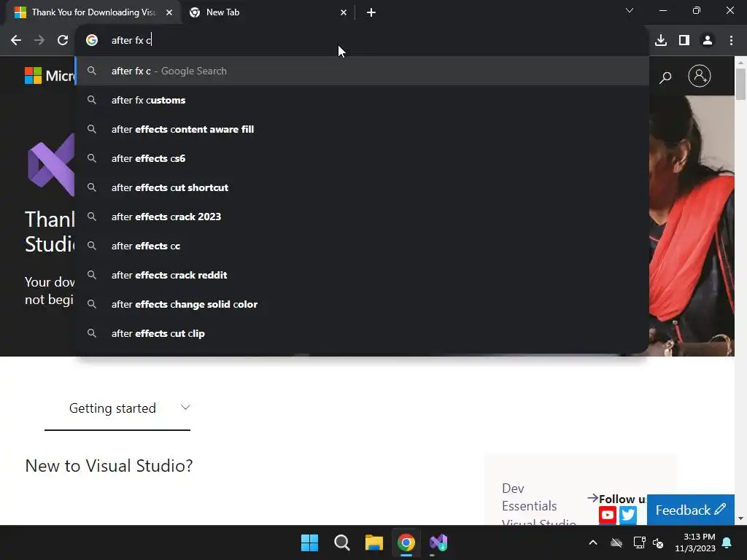
Task: Switch to Thank You for Downloading tab
Action: 93,12
